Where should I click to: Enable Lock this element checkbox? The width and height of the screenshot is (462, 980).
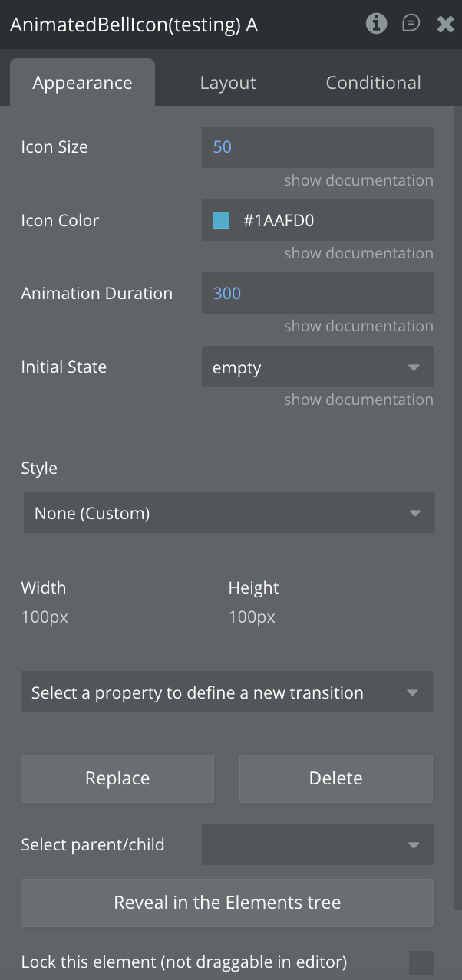[421, 962]
